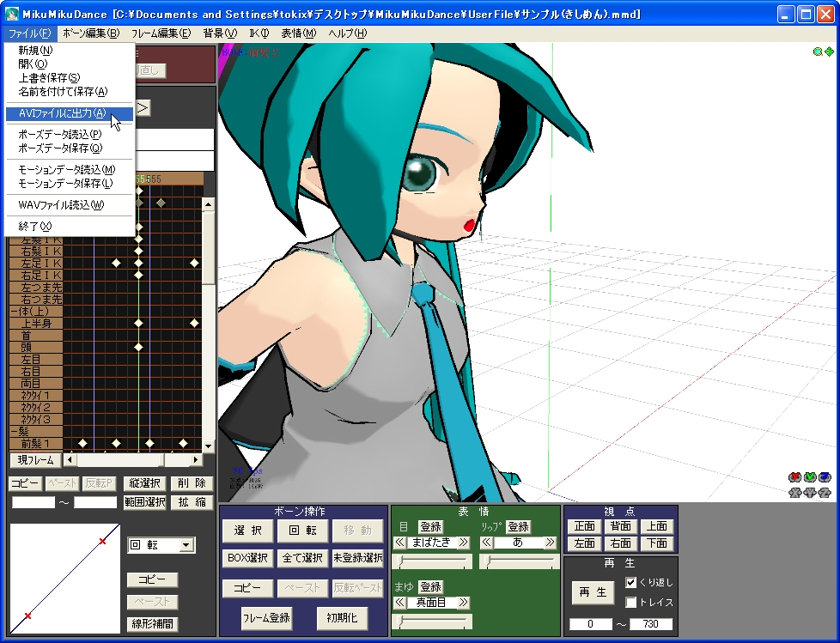Click the gray Z-axis move icon
The width and height of the screenshot is (840, 643).
825,492
